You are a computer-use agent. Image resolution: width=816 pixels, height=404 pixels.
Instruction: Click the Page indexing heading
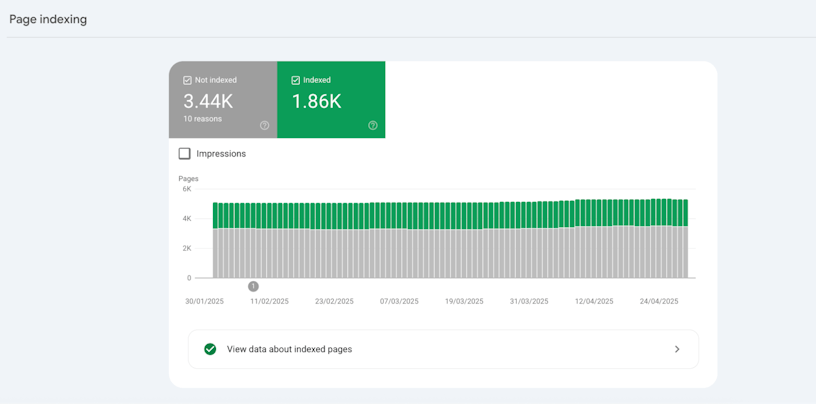click(48, 19)
